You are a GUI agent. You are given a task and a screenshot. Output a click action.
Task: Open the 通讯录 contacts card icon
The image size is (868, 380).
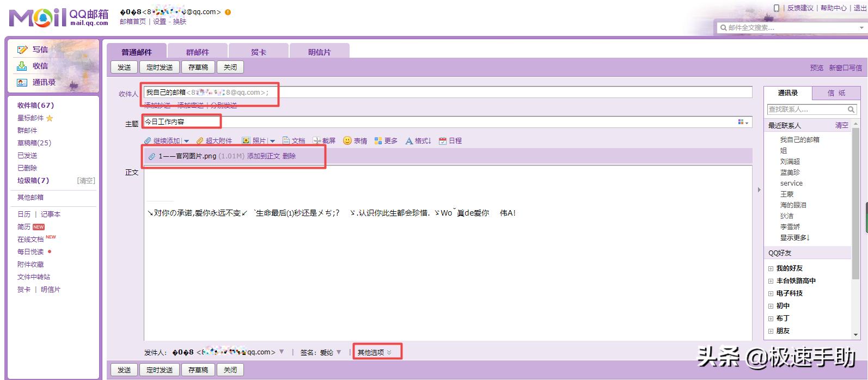click(x=22, y=83)
